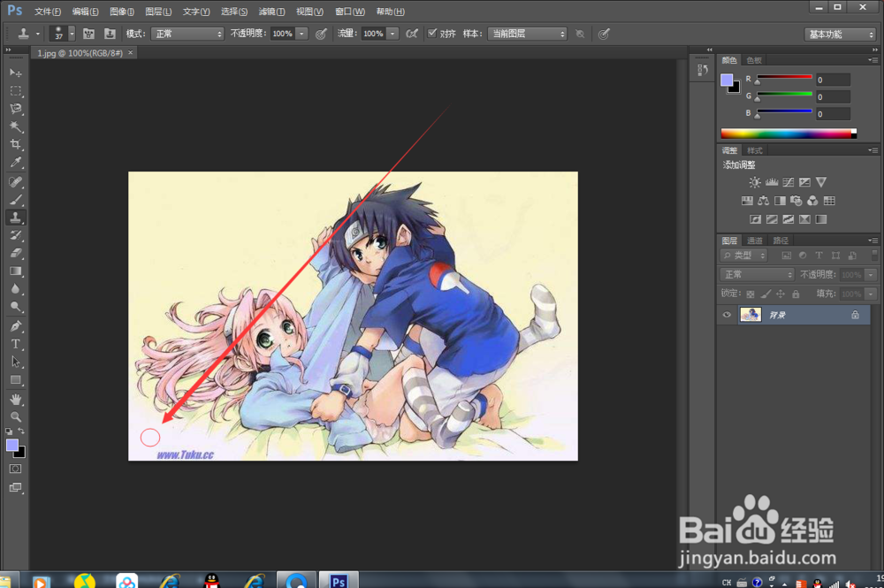This screenshot has width=884, height=588.
Task: Click the G value input field
Action: point(833,97)
